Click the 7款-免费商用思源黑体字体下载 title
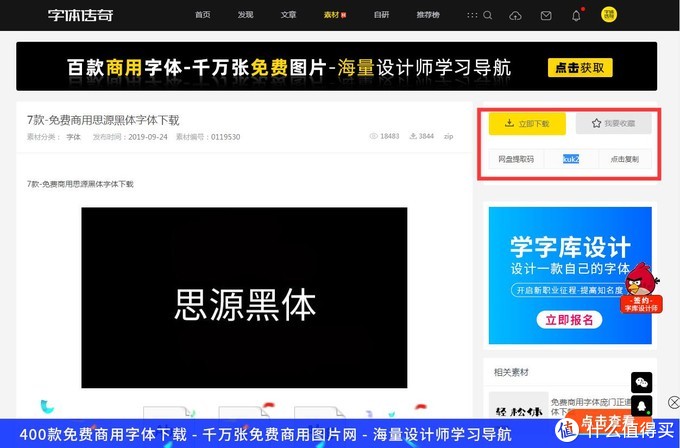This screenshot has width=680, height=448. pos(103,120)
